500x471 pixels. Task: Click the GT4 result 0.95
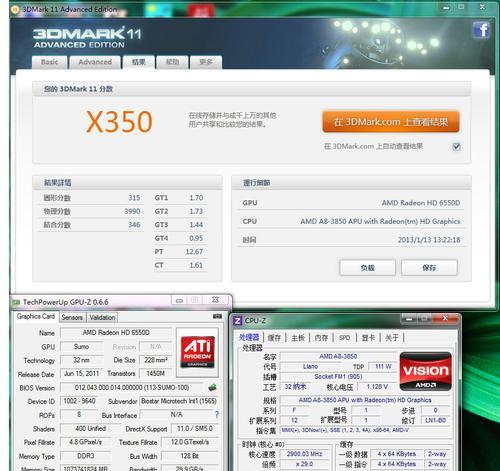[x=196, y=238]
